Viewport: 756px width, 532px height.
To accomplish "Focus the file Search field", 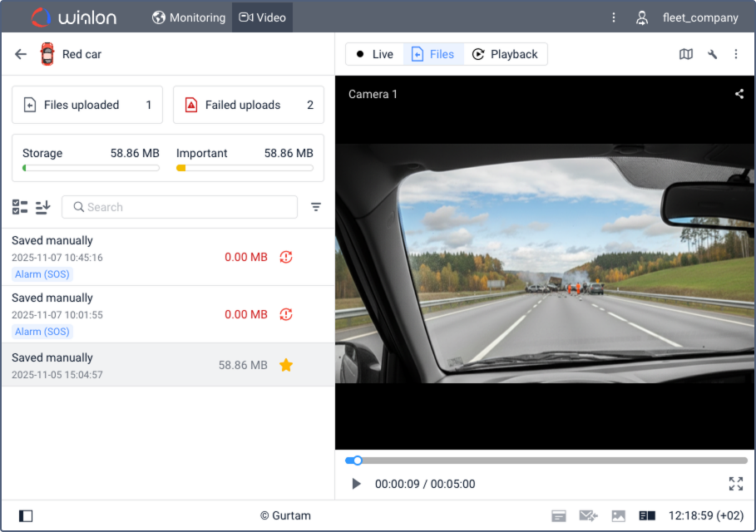I will tap(180, 207).
